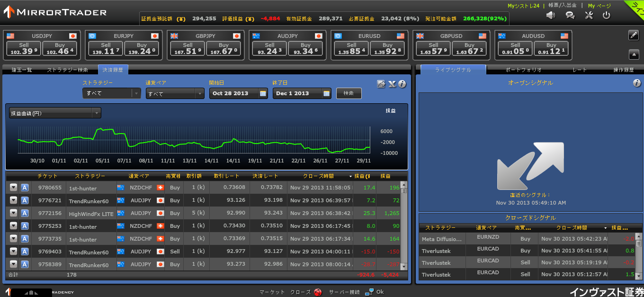Switch to the レート tab

580,70
